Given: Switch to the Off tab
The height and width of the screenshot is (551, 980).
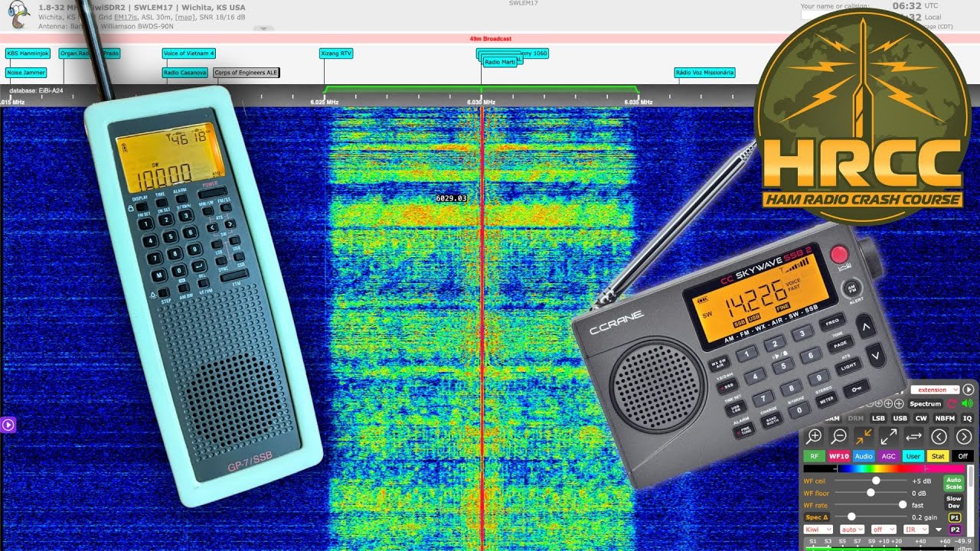Looking at the screenshot, I should click(x=962, y=455).
